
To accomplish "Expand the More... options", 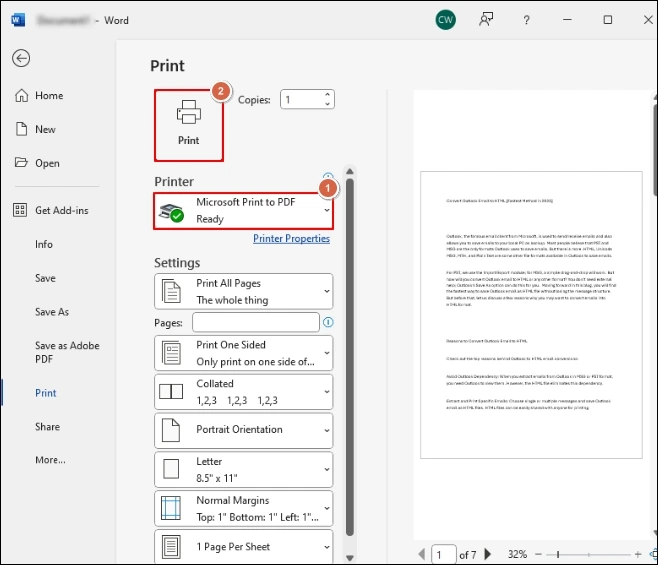I will tap(50, 460).
